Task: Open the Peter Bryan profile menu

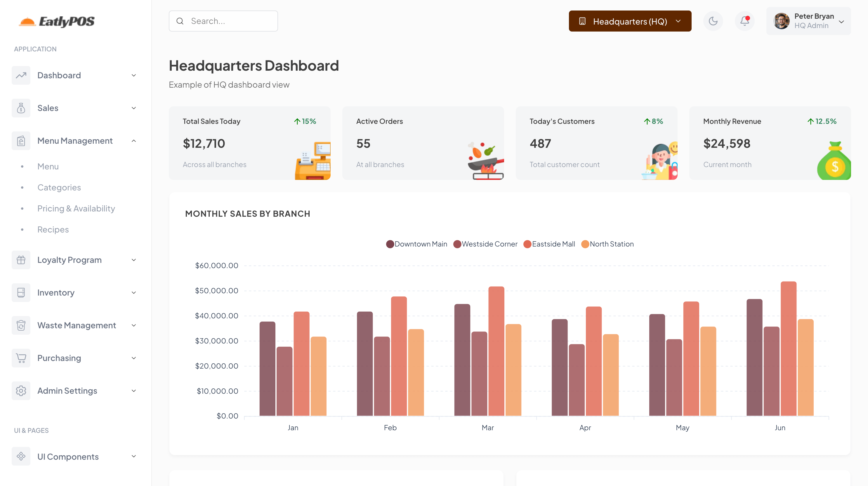Action: [809, 21]
